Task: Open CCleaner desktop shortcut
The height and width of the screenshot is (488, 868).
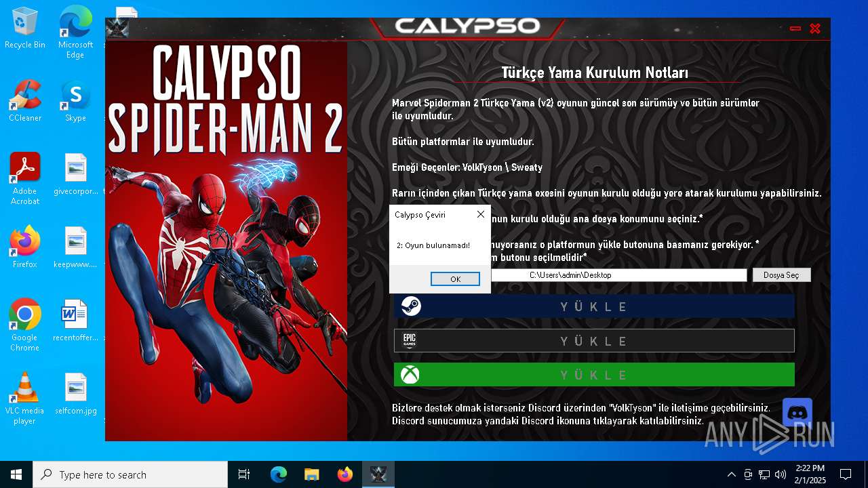Action: tap(25, 101)
